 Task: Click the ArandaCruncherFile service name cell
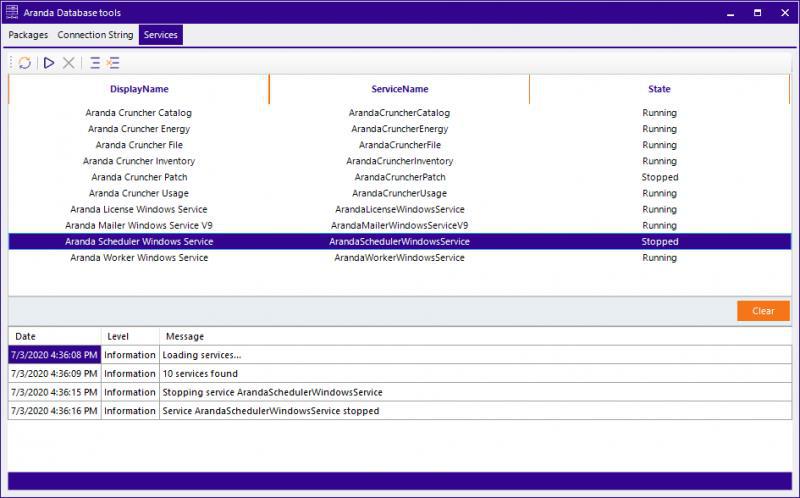tap(399, 145)
